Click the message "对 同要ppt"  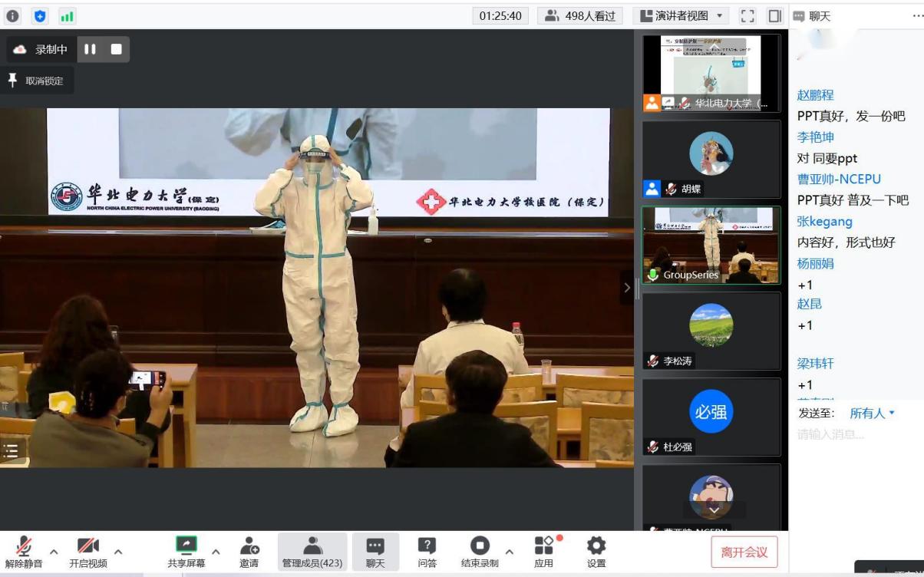pyautogui.click(x=827, y=159)
